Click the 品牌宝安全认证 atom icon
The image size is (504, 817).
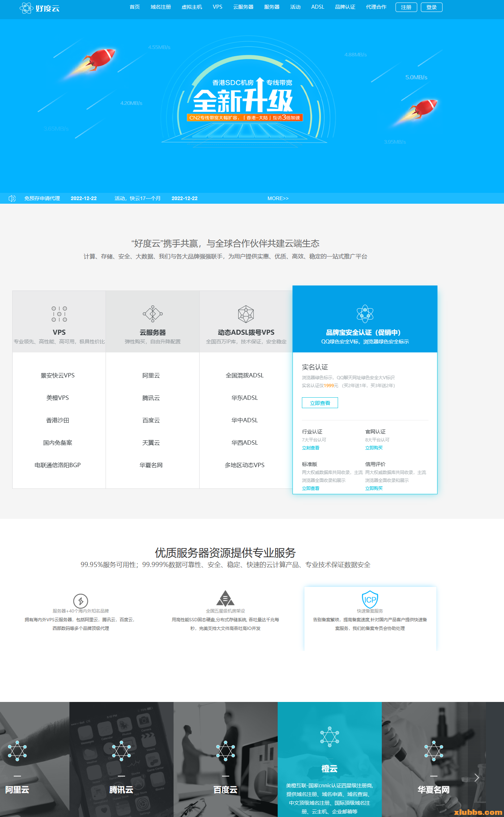[365, 313]
